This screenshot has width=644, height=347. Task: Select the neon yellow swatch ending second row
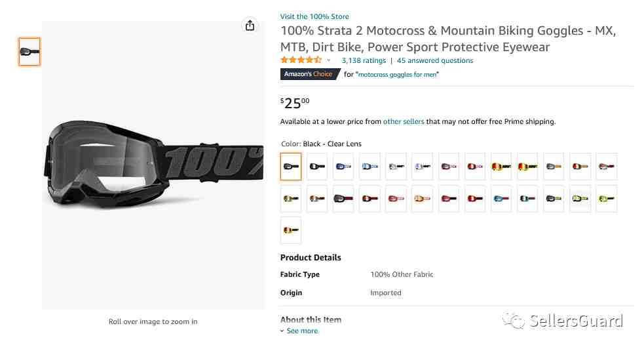(606, 199)
